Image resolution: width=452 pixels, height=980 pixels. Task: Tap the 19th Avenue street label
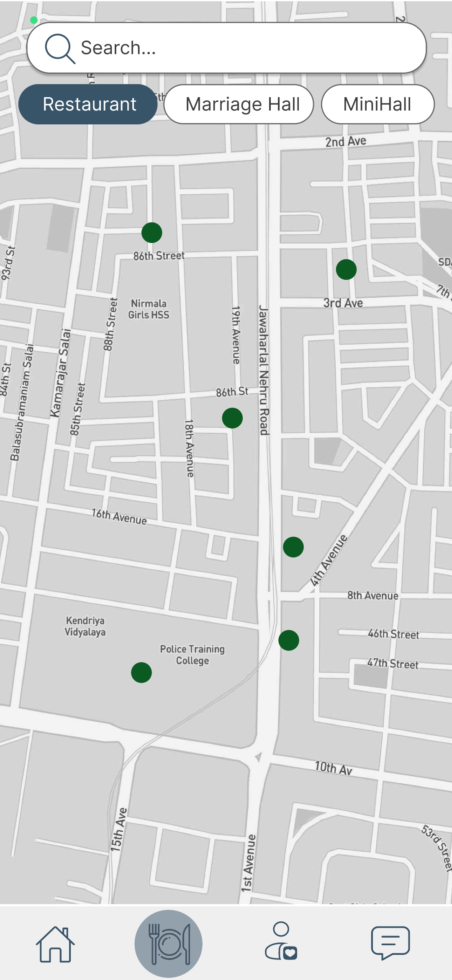point(236,335)
